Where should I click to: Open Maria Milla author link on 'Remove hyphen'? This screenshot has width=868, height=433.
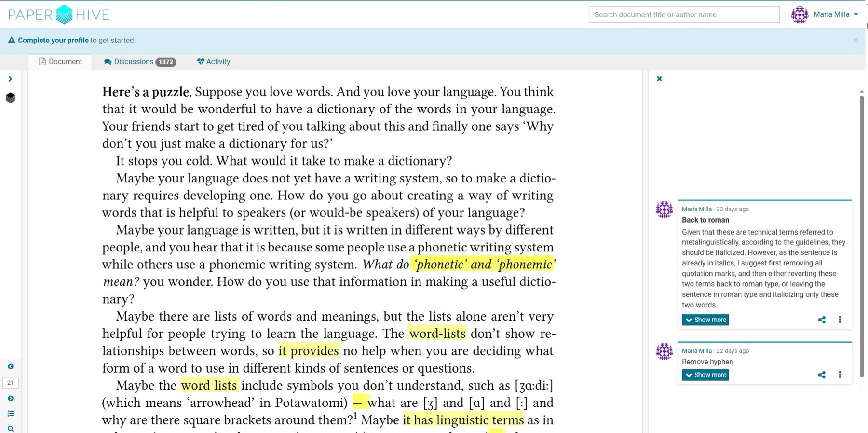697,351
